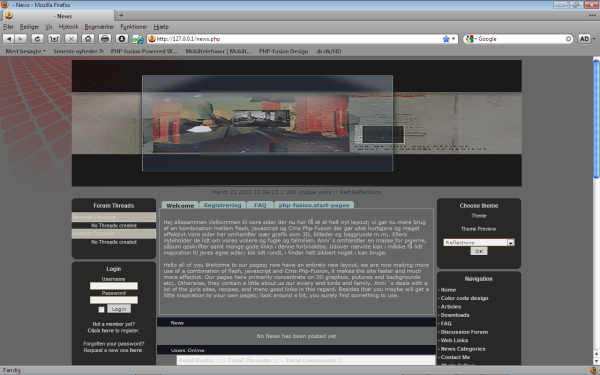
Task: Expand the Reflections theme dropdown
Action: pyautogui.click(x=510, y=242)
